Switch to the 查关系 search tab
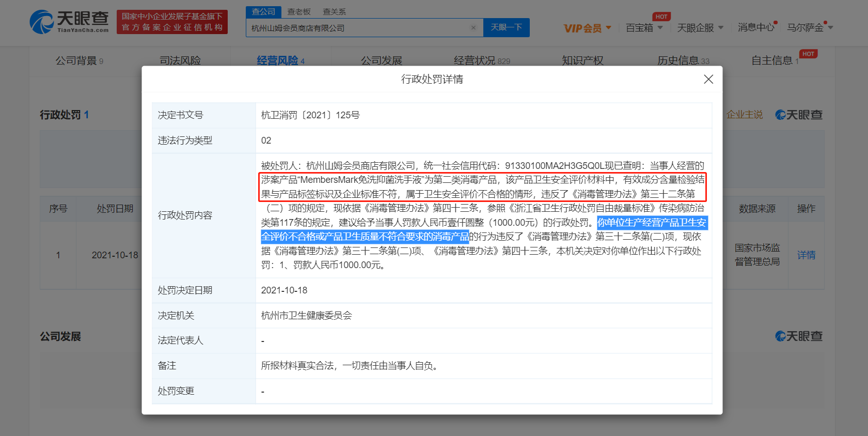This screenshot has width=868, height=436. (335, 11)
